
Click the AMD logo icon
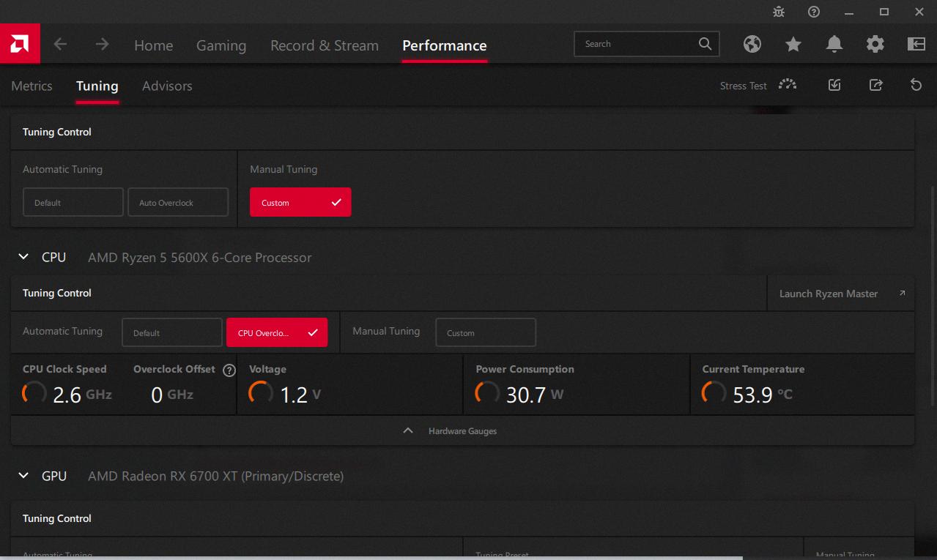pyautogui.click(x=20, y=44)
